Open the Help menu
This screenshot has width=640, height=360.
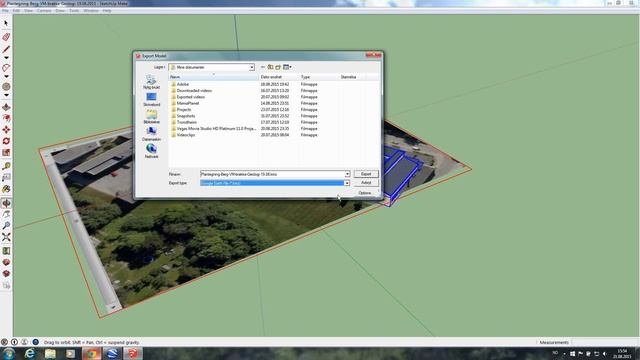[107, 11]
